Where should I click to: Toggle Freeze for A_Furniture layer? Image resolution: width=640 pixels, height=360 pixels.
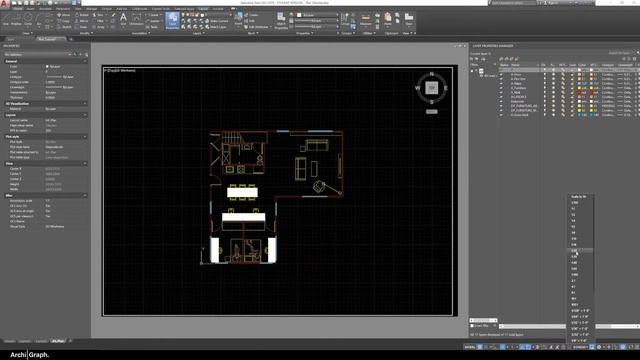click(x=554, y=88)
